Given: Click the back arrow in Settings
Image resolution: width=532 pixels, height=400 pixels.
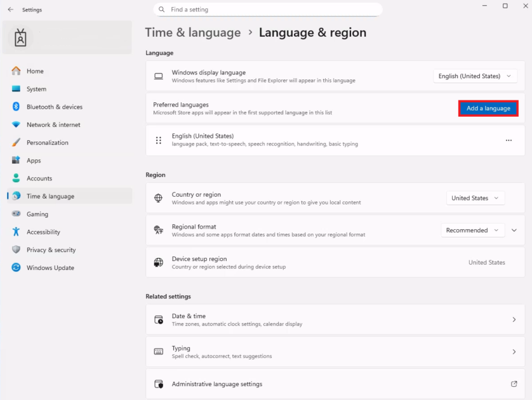Looking at the screenshot, I should 11,10.
